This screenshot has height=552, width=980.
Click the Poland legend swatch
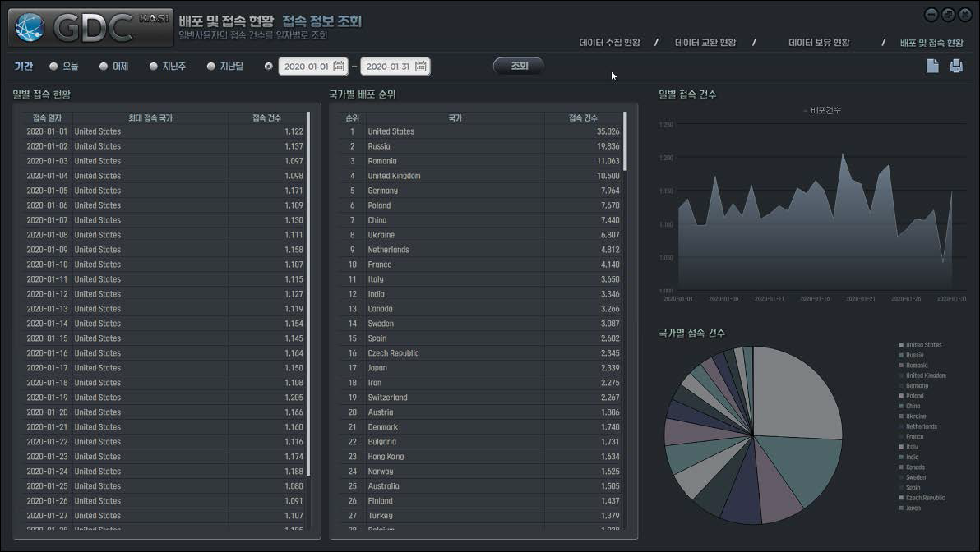pos(900,396)
